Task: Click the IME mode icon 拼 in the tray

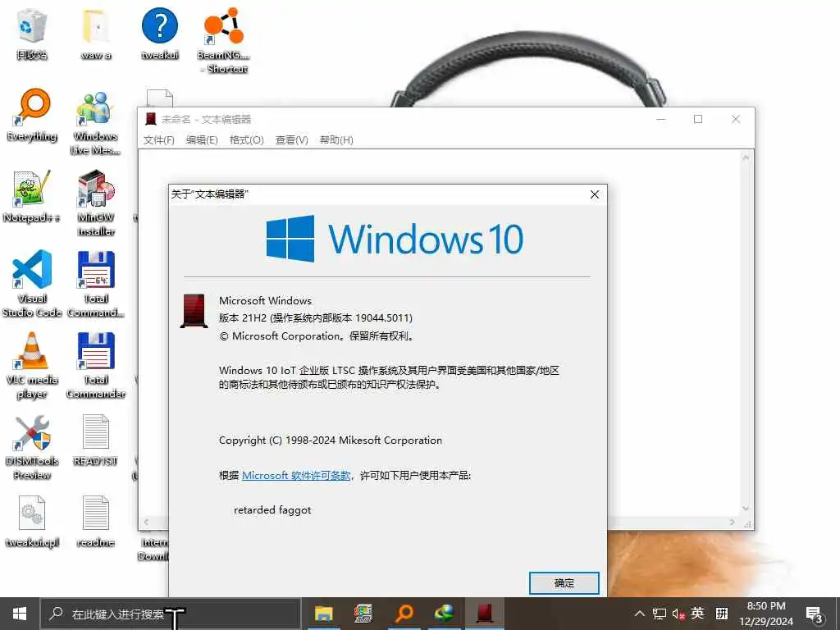Action: pyautogui.click(x=722, y=614)
